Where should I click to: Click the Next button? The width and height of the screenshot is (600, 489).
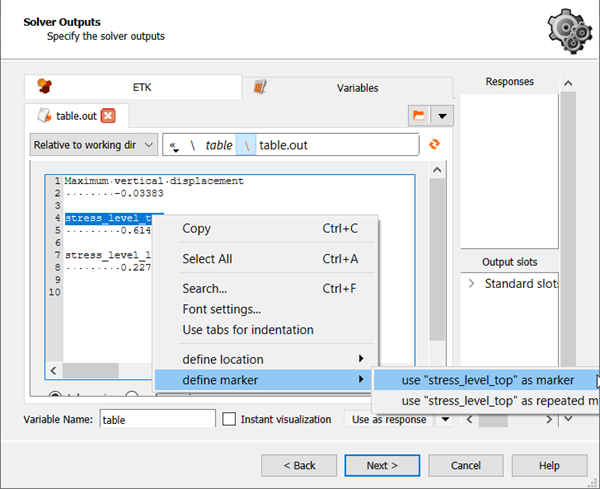(382, 465)
